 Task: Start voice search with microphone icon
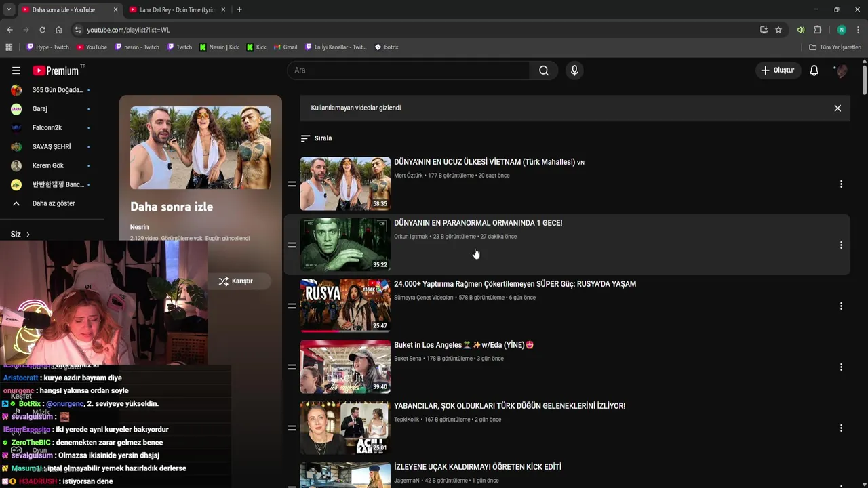(x=574, y=70)
